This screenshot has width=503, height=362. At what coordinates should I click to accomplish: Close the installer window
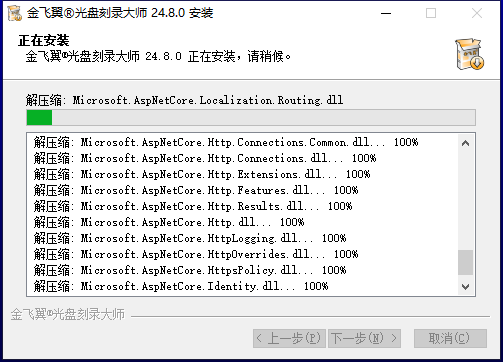(477, 13)
